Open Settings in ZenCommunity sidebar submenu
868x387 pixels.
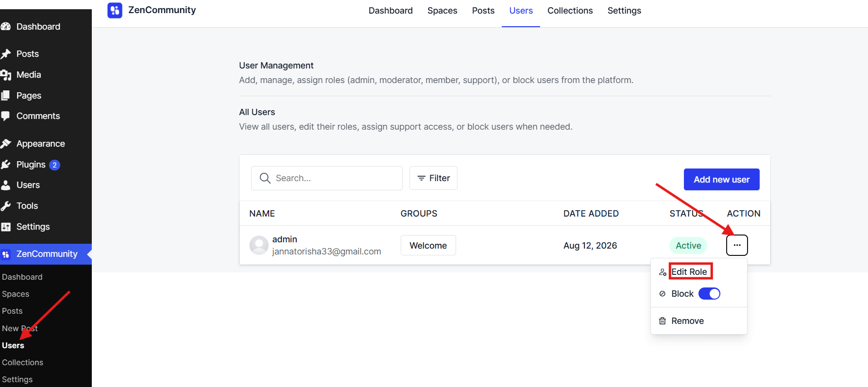(17, 379)
